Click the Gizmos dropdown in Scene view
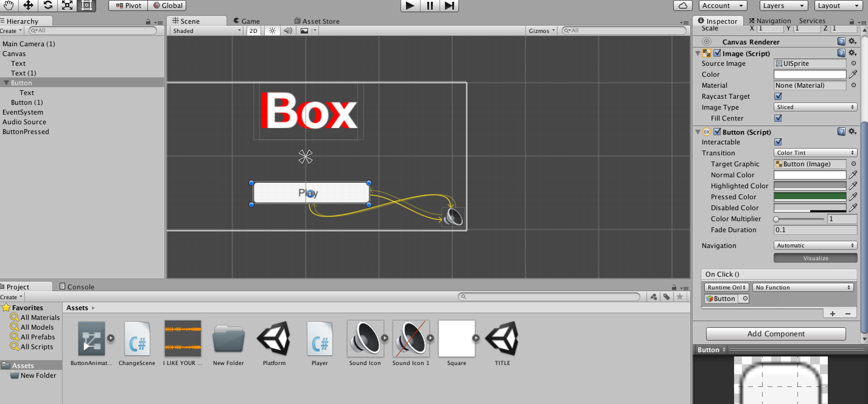 (540, 30)
